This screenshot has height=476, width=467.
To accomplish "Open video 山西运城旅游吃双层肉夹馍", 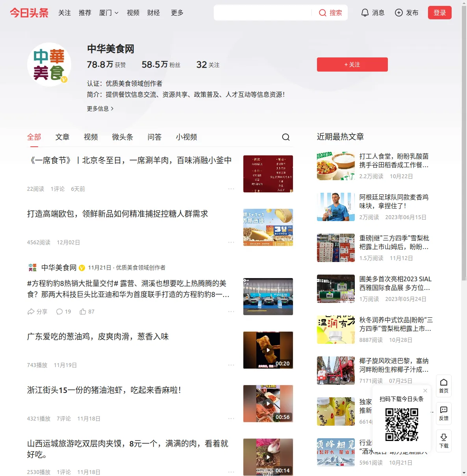I will 128,449.
